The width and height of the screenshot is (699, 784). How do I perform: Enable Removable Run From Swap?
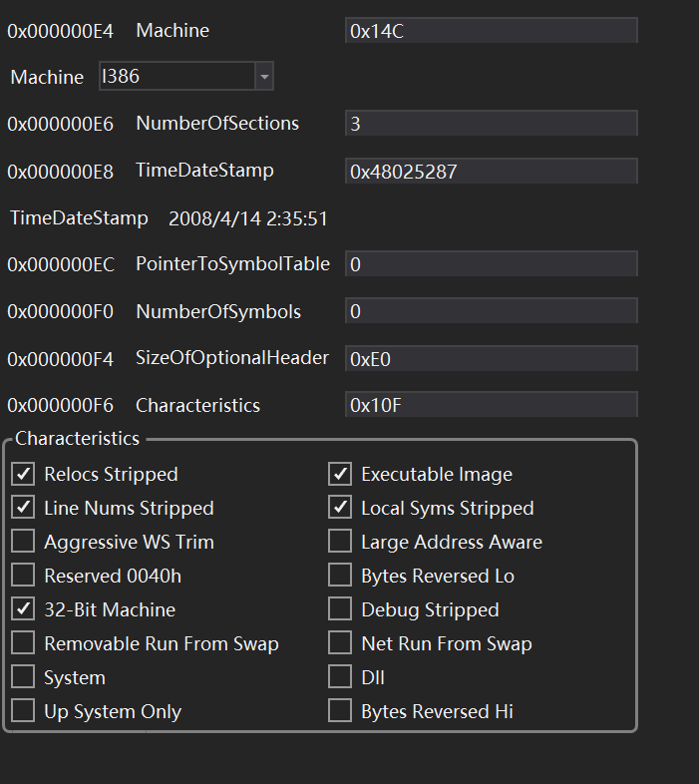[x=23, y=643]
